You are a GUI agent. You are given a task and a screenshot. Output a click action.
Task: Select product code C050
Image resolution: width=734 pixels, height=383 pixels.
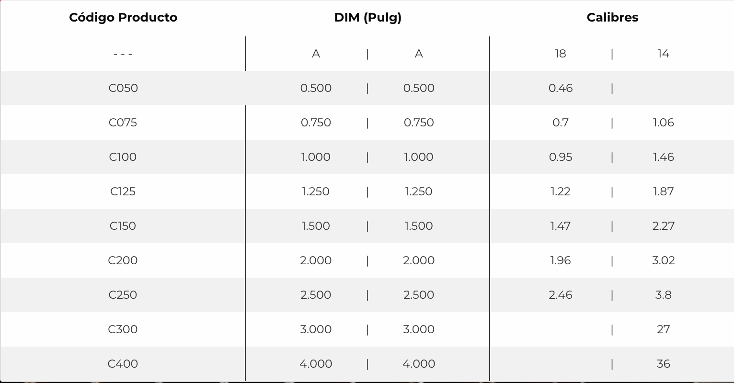(123, 88)
